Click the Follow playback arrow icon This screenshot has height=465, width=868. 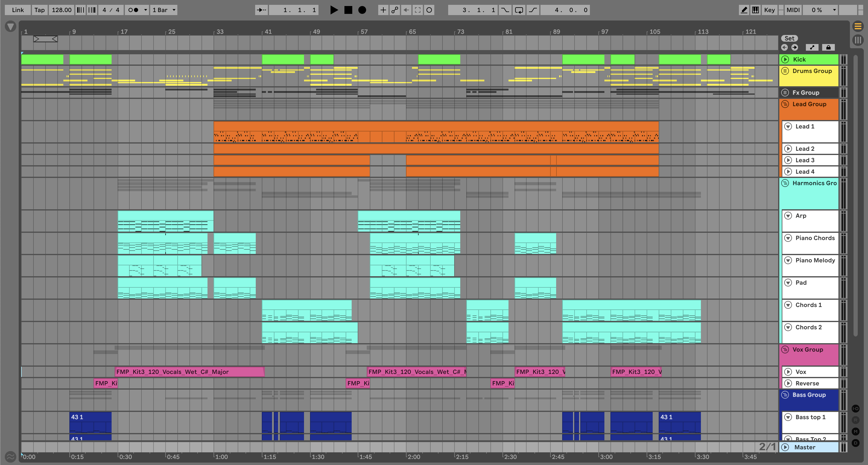[x=261, y=10]
